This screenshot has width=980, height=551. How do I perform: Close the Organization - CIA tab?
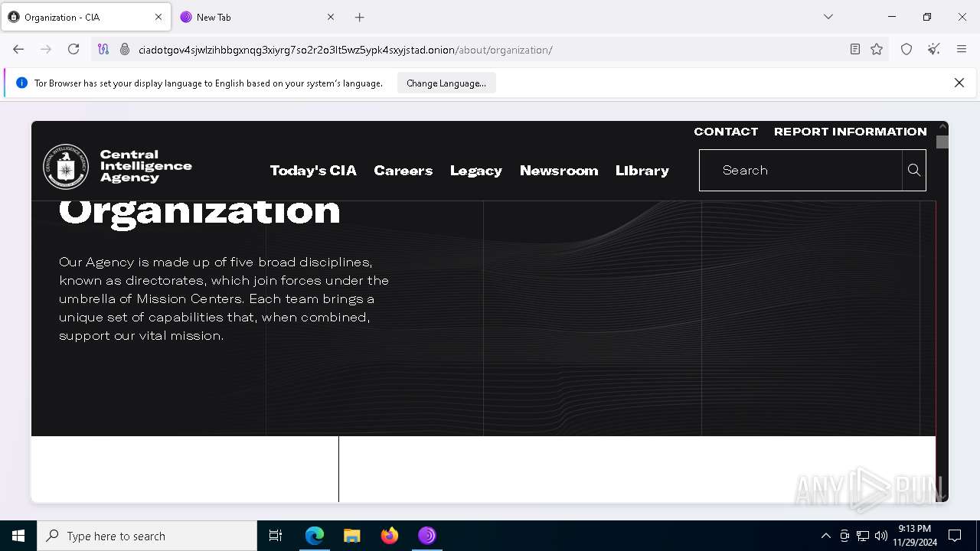[158, 17]
